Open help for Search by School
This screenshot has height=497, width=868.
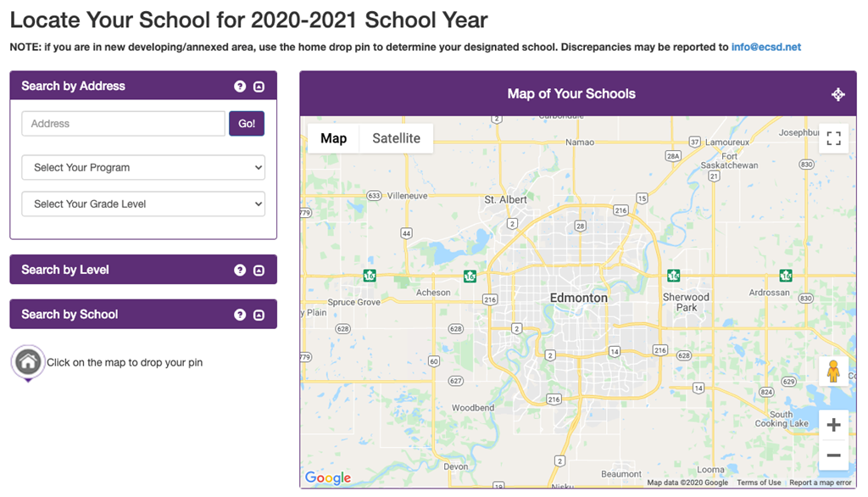tap(240, 315)
